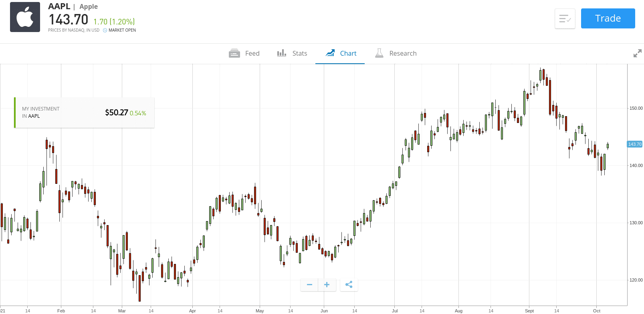644x314 pixels.
Task: Zoom out the chart with minus button
Action: click(309, 285)
